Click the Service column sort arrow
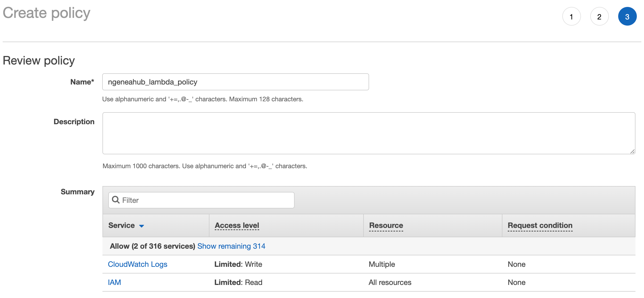Viewport: 644px width, 298px height. point(142,226)
